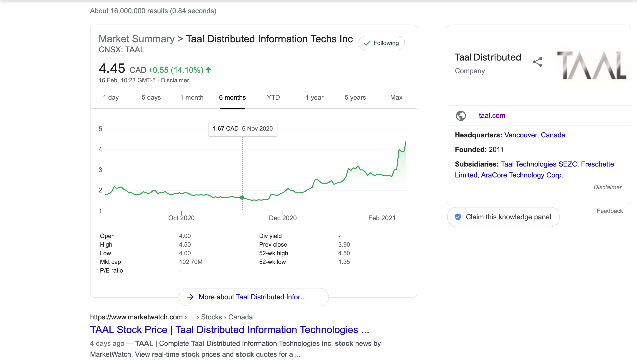
Task: Switch chart to 1 day view
Action: [111, 97]
